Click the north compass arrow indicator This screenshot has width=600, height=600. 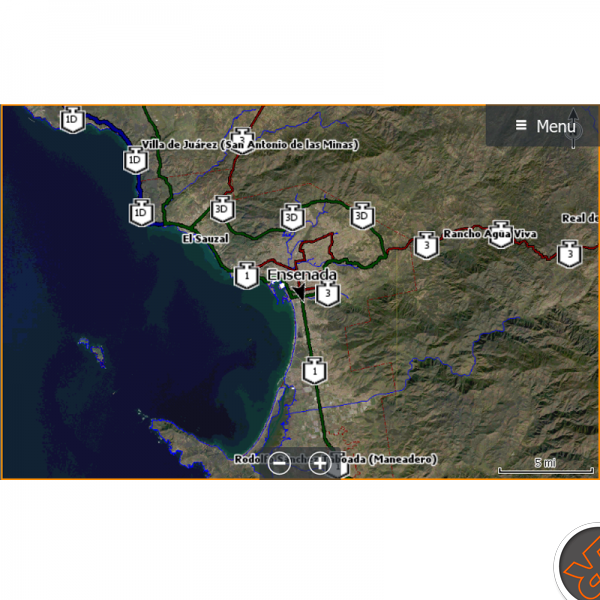tap(574, 128)
